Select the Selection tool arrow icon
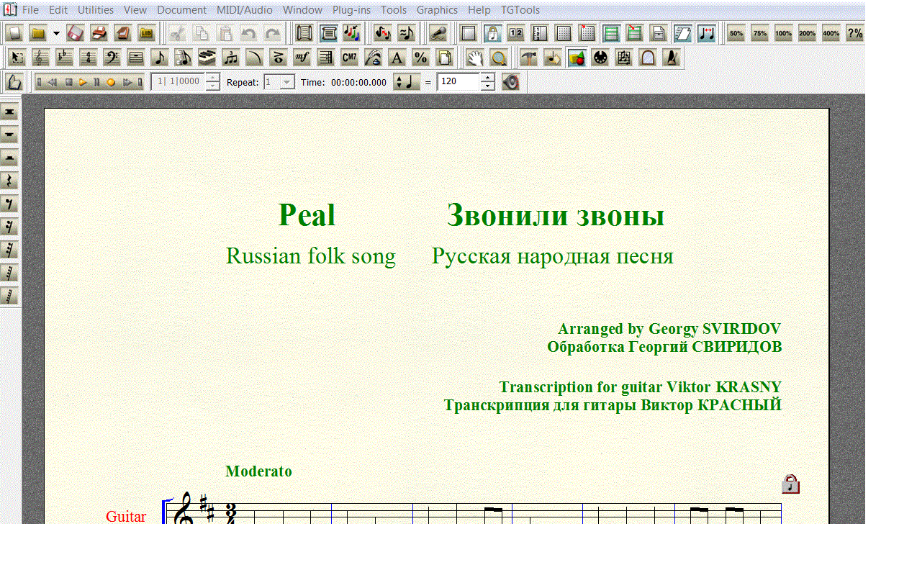 click(17, 58)
